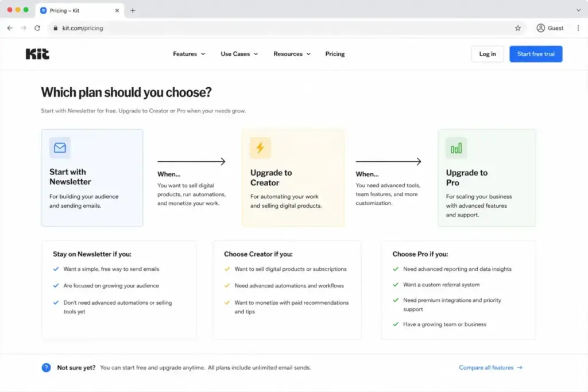588x392 pixels.
Task: Click the Guest profile icon
Action: 540,28
